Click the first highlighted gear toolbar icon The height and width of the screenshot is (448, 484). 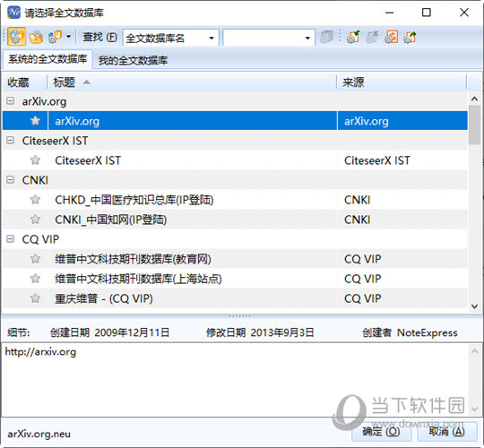pyautogui.click(x=16, y=37)
